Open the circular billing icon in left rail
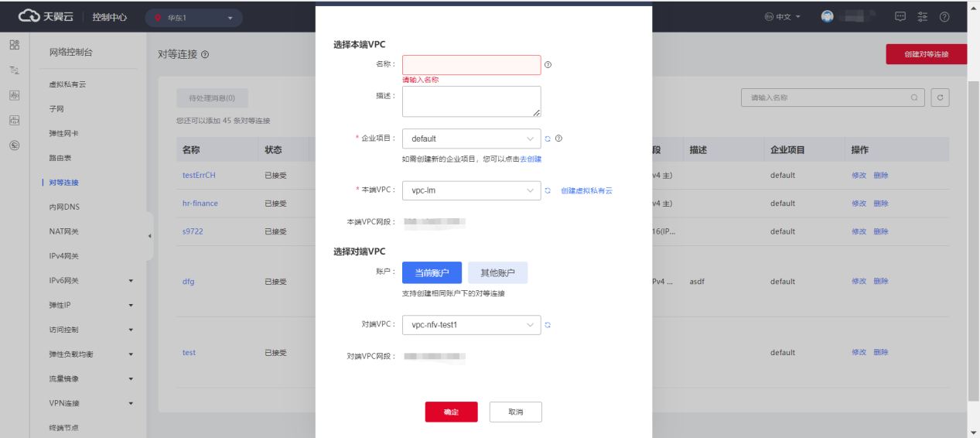980x438 pixels. [14, 145]
